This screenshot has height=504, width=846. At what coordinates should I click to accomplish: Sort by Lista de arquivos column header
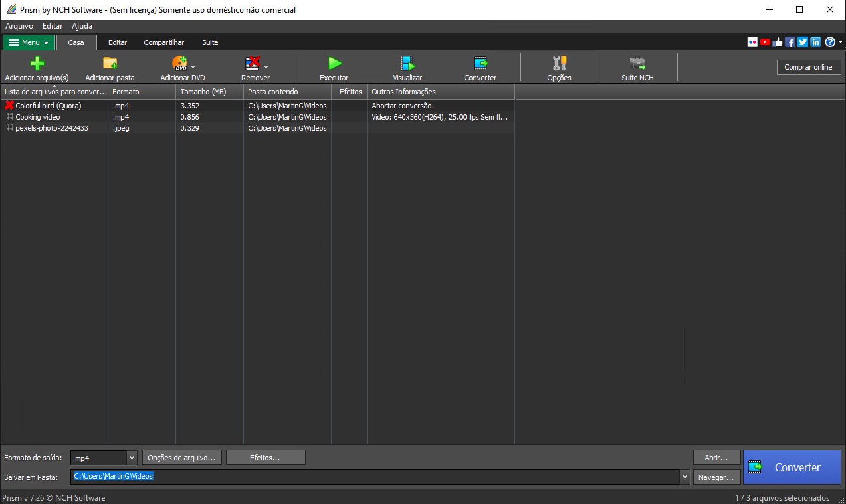[x=54, y=92]
